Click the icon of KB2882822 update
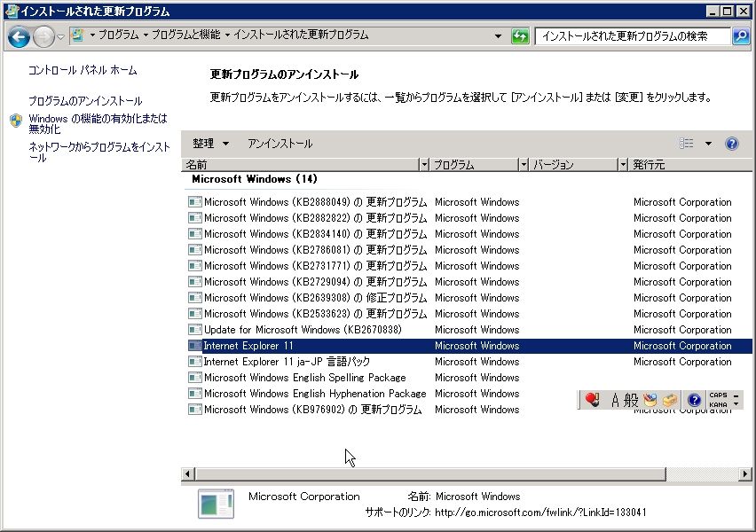 tap(195, 218)
